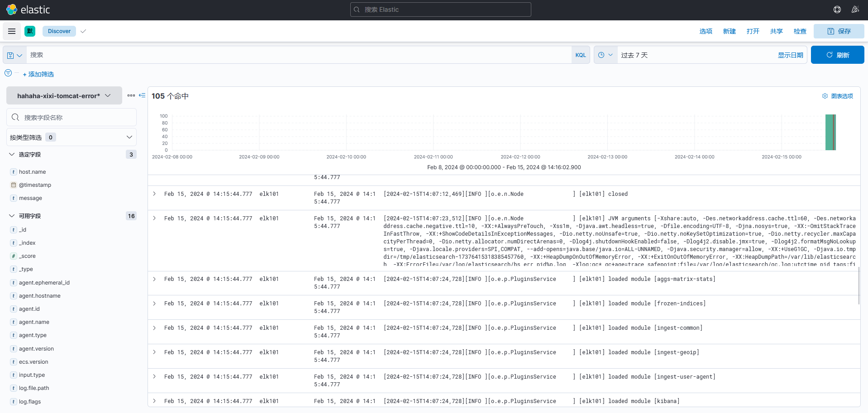This screenshot has height=413, width=868.
Task: Click the Elastic logo in header
Action: 12,9
